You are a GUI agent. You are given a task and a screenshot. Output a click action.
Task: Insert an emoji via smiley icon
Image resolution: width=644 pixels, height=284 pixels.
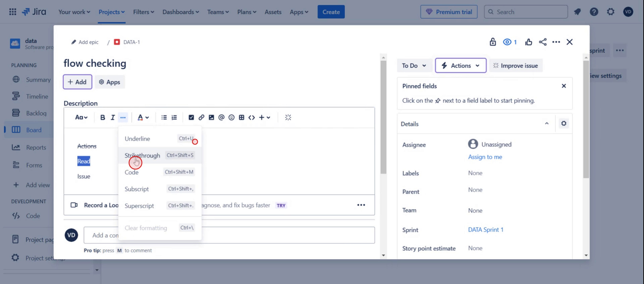tap(231, 117)
